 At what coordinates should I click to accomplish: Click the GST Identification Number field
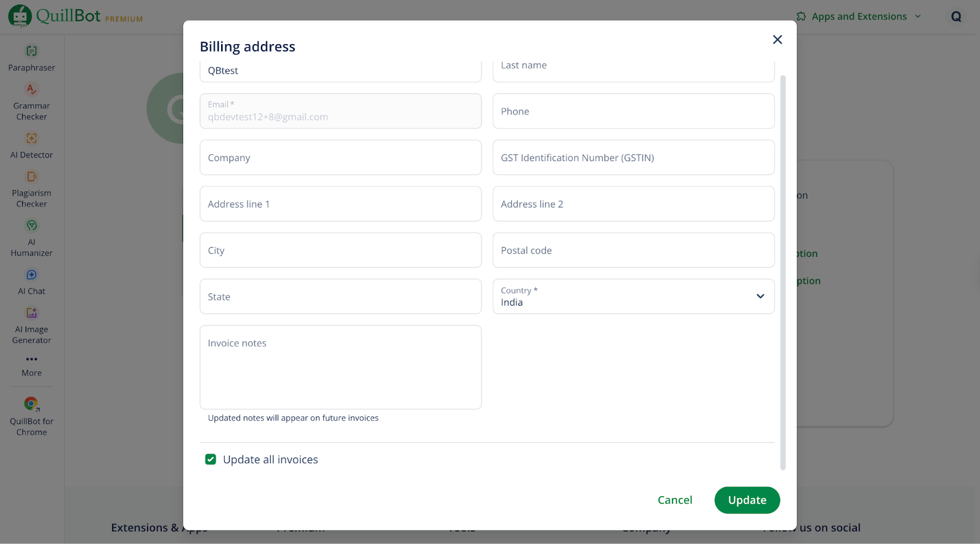(x=633, y=158)
